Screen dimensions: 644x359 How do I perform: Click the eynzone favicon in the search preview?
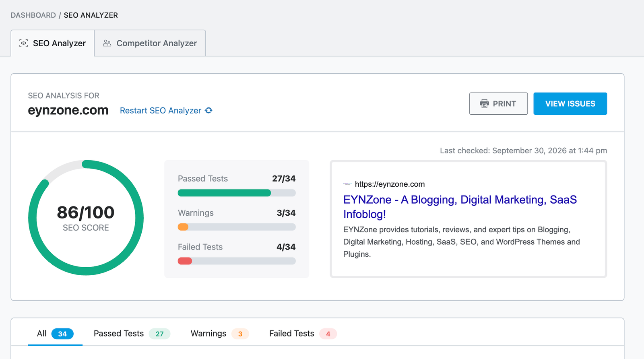click(347, 184)
